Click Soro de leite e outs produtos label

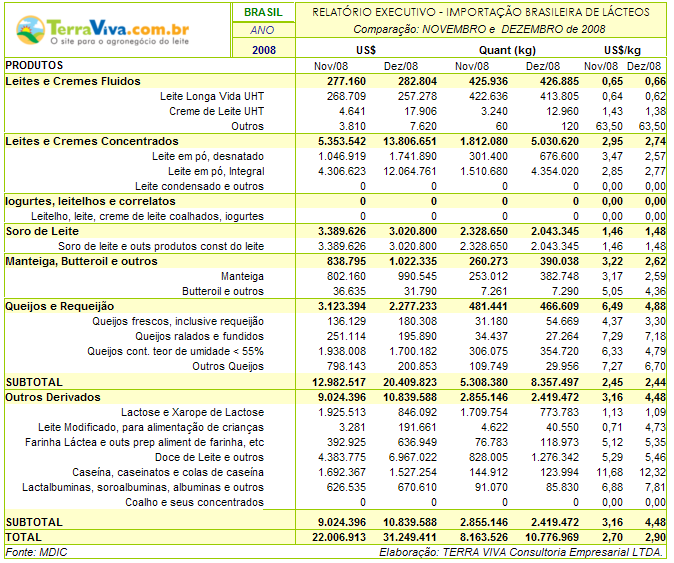[x=161, y=246]
